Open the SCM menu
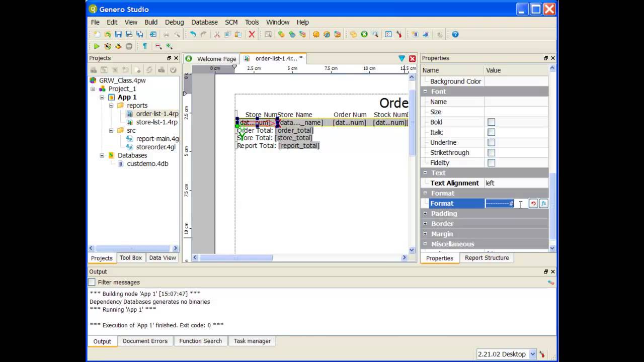The height and width of the screenshot is (362, 644). [231, 22]
